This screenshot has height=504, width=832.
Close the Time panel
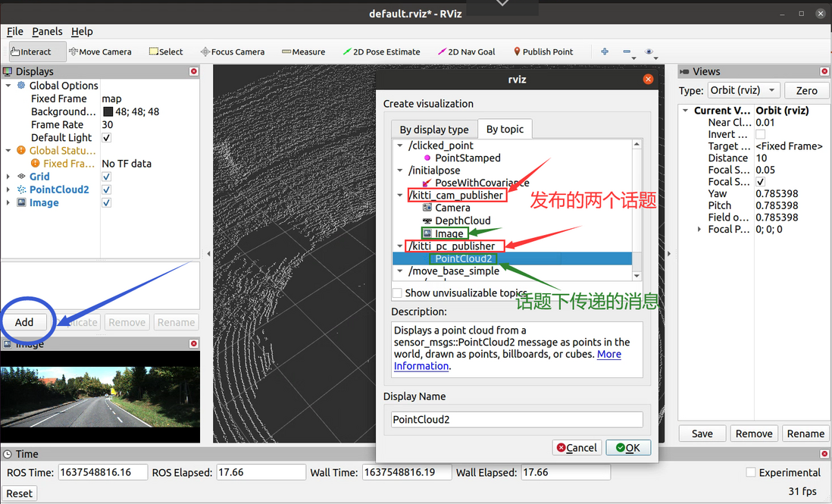pyautogui.click(x=824, y=454)
